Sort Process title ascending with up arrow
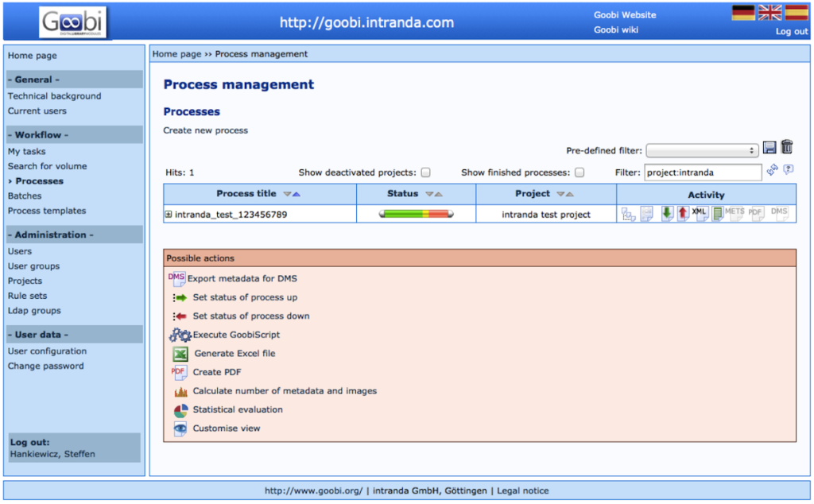814x504 pixels. pos(297,194)
